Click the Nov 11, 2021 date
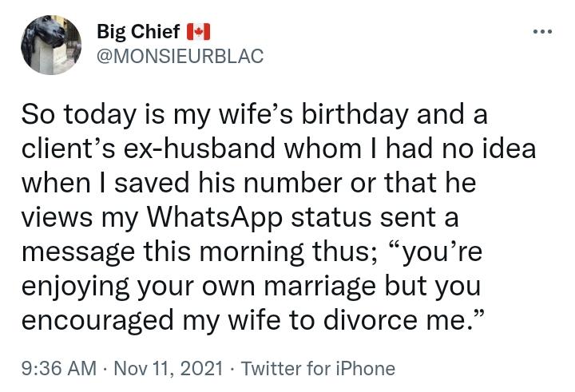Viewport: 575px width, 392px height. coord(169,368)
